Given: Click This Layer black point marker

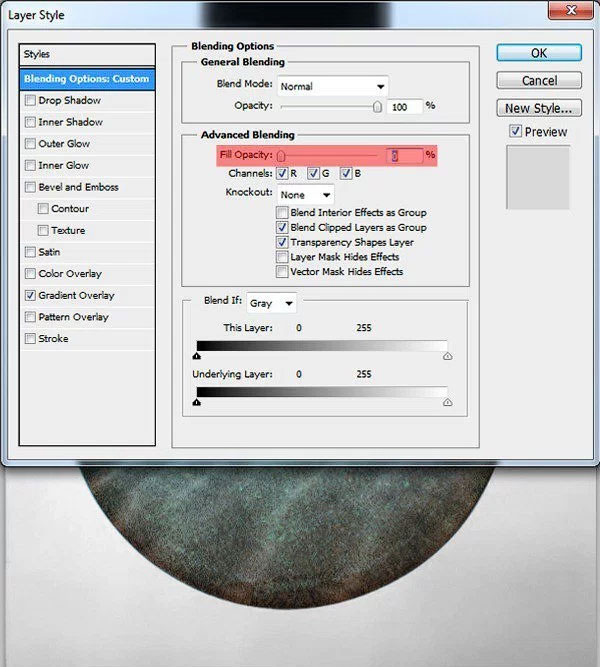Looking at the screenshot, I should pyautogui.click(x=197, y=355).
